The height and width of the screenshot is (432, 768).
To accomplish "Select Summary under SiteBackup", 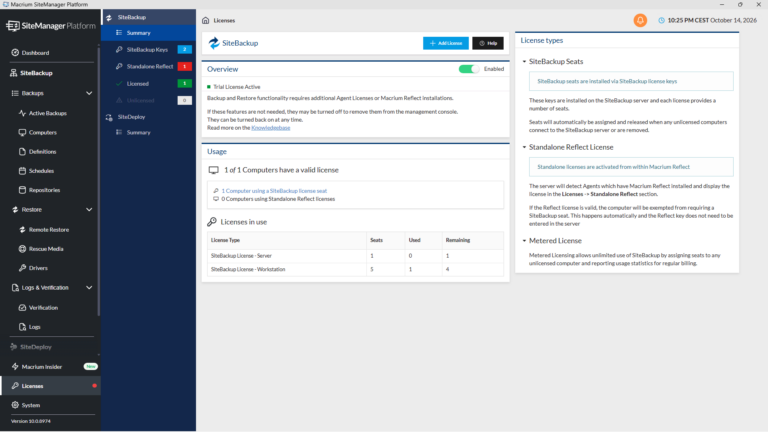I will (148, 33).
